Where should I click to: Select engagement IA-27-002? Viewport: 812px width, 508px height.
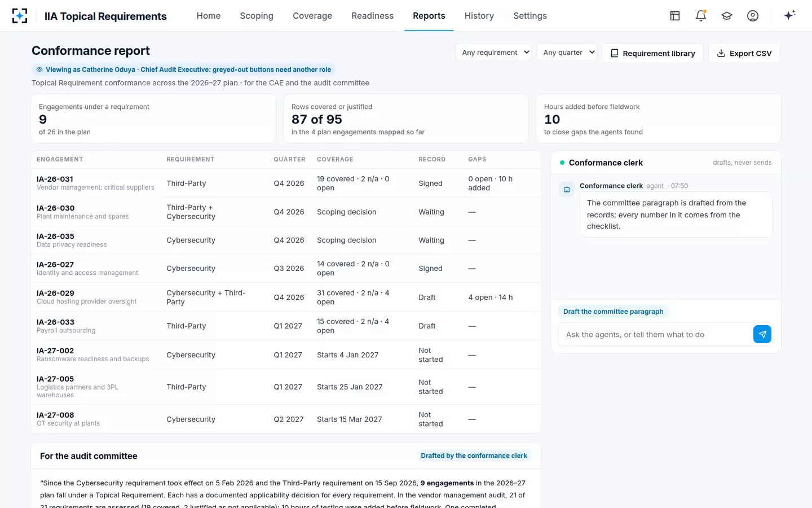(x=286, y=354)
